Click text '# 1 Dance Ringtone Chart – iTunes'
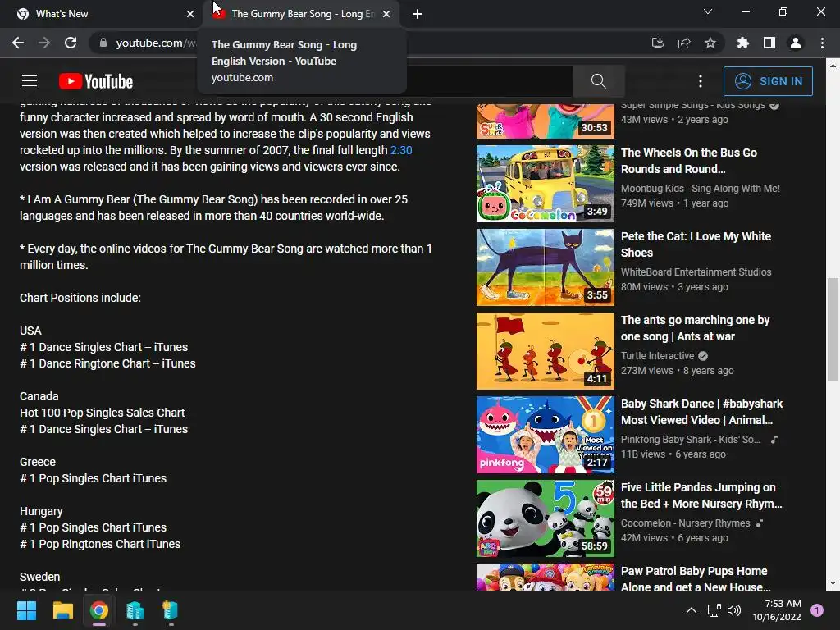 point(107,363)
